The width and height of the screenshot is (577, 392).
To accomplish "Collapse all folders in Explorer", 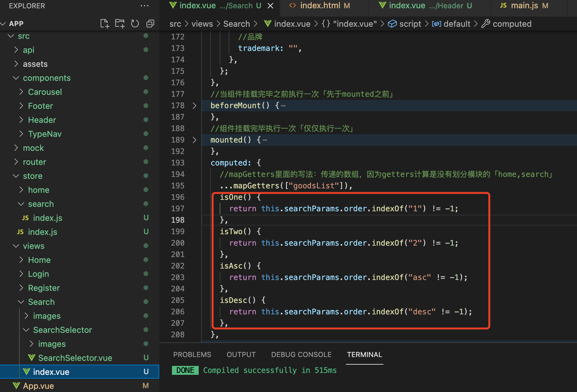I will point(150,24).
